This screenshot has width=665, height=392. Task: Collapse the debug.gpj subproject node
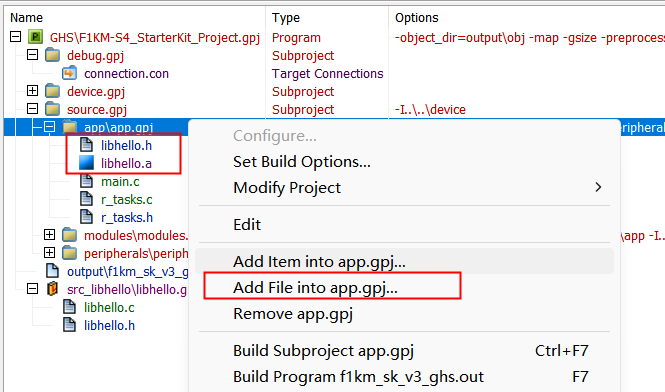[x=32, y=55]
